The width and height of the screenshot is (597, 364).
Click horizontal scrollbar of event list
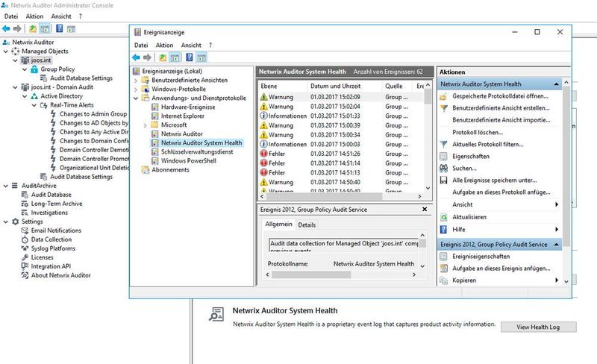coord(324,196)
